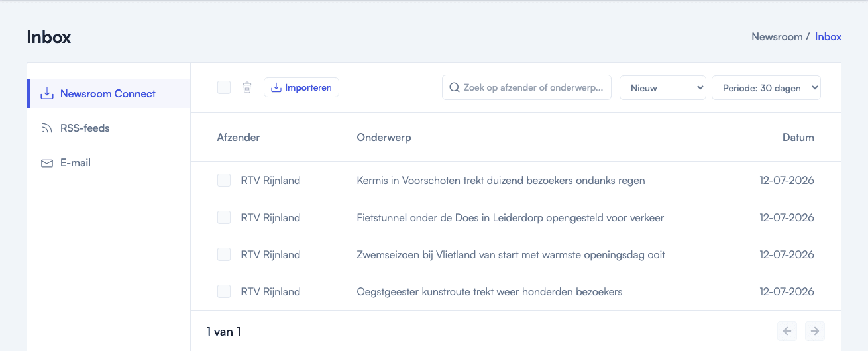Click date 12-07-2026 in Oegstgeester row
The width and height of the screenshot is (868, 351).
(787, 291)
